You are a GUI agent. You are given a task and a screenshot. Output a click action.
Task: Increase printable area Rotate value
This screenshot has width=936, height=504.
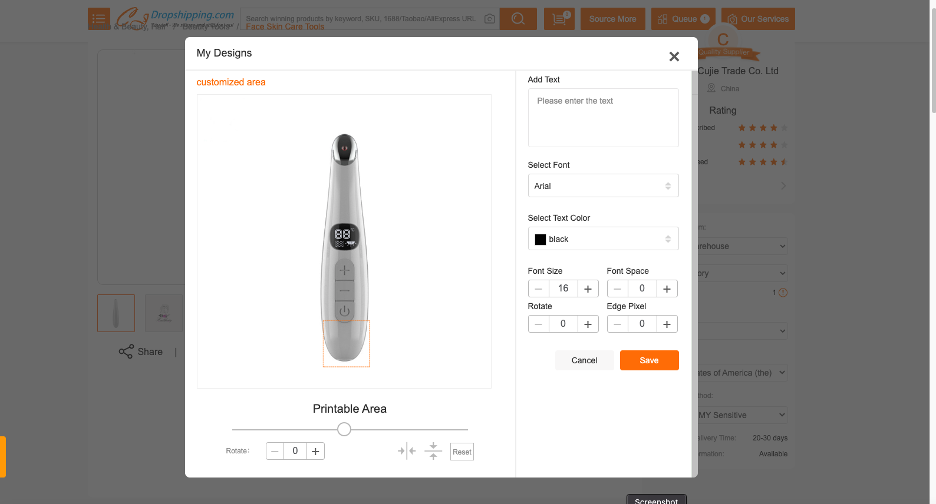(x=315, y=451)
